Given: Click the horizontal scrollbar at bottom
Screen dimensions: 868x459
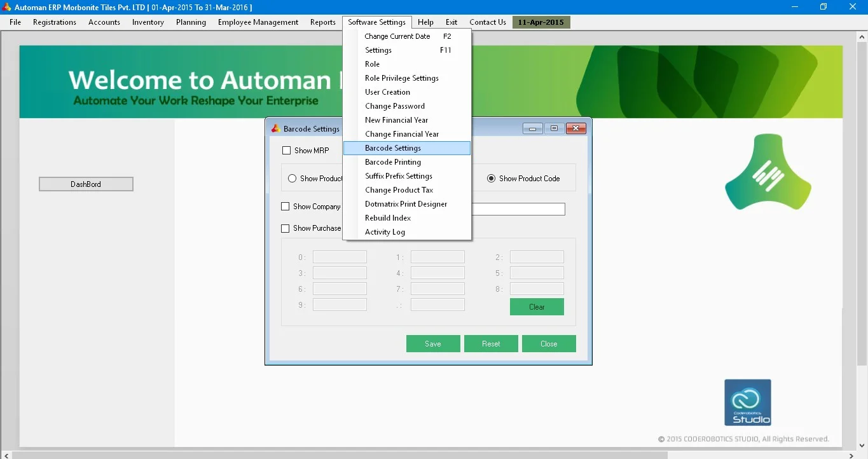Looking at the screenshot, I should tap(340, 455).
